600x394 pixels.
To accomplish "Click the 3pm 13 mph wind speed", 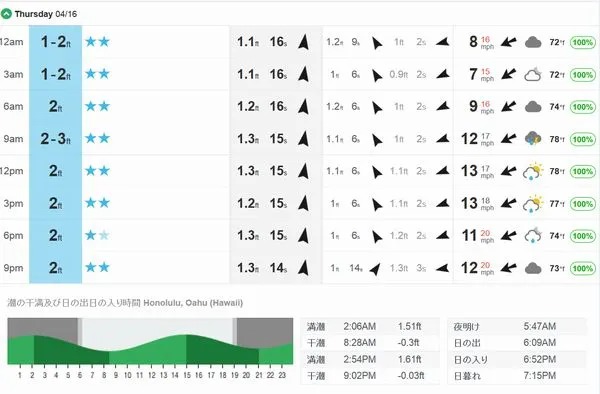I will pos(478,204).
